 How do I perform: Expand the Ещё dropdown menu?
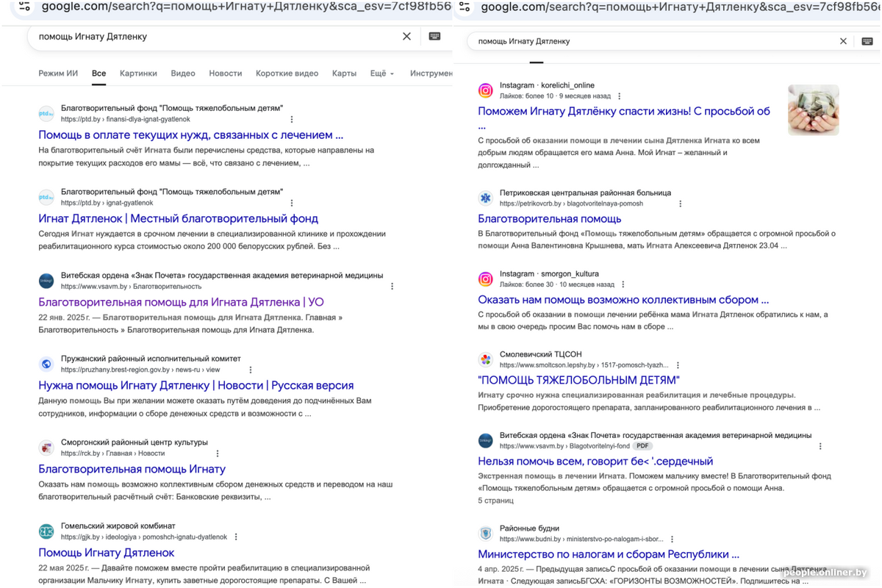382,73
